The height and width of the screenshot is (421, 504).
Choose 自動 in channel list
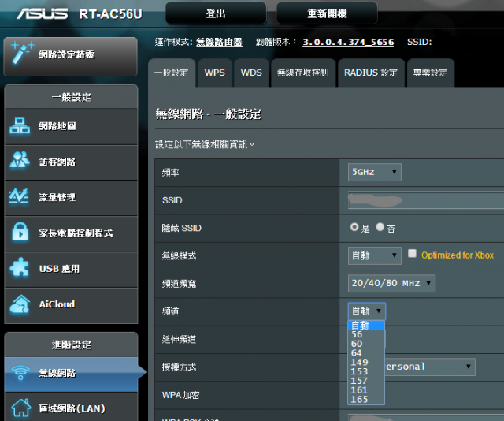[x=366, y=326]
